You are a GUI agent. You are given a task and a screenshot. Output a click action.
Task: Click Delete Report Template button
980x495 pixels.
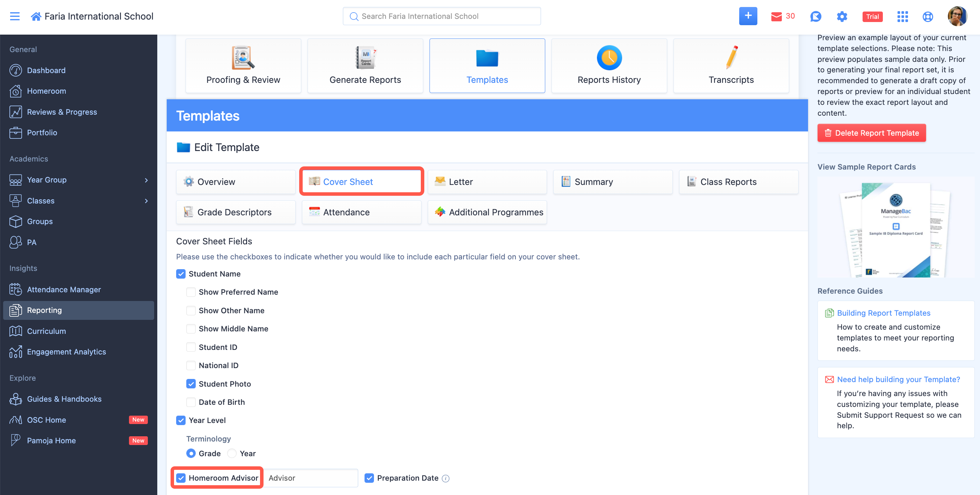tap(871, 133)
